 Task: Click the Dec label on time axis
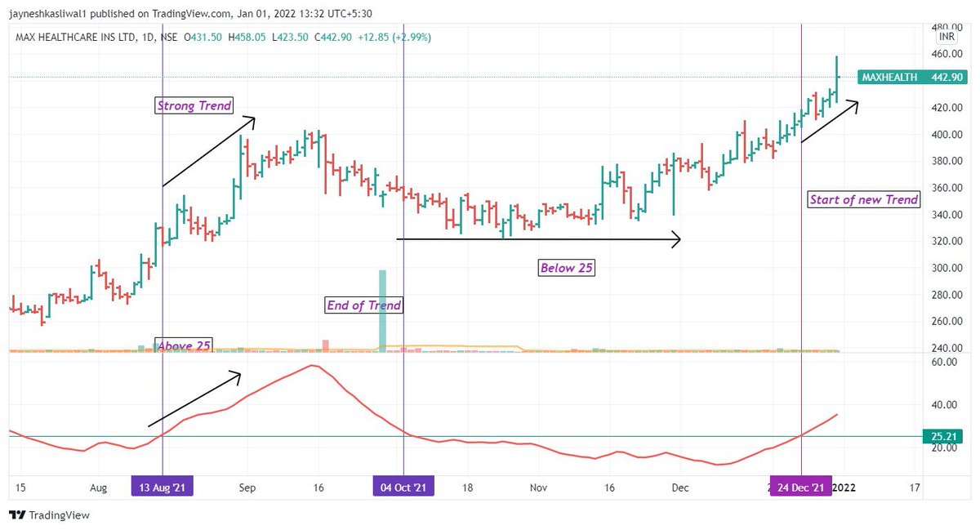(x=679, y=488)
